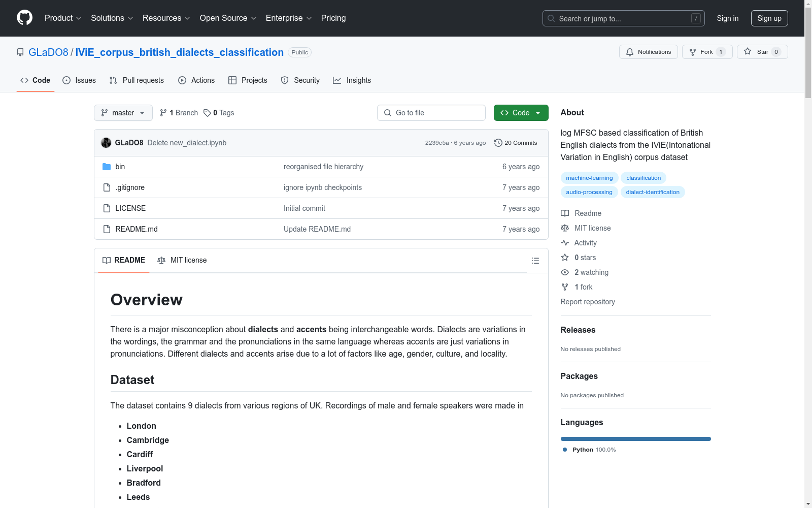The height and width of the screenshot is (508, 812).
Task: Select the repository Code tab
Action: [36, 80]
